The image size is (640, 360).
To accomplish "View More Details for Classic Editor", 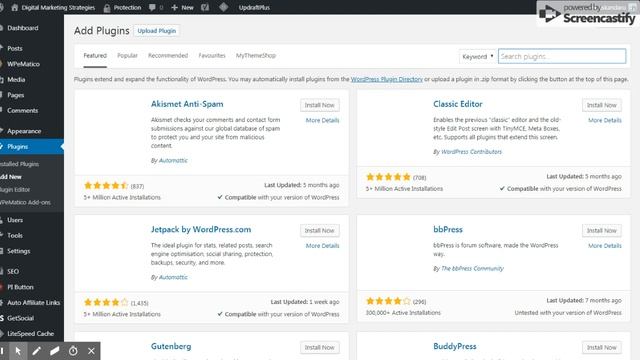I will (x=605, y=120).
